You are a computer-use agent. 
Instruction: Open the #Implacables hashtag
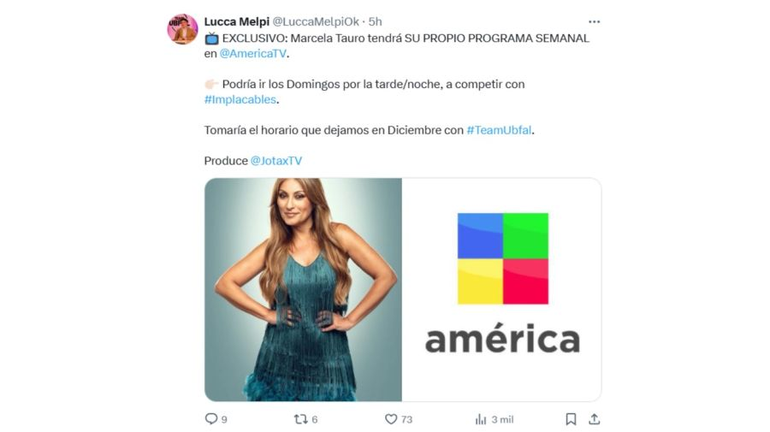(240, 99)
